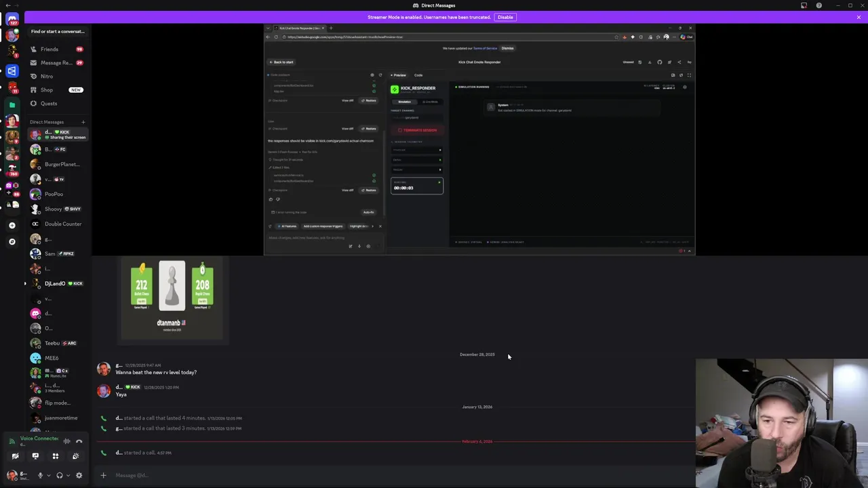The height and width of the screenshot is (488, 868).
Task: Click Back to start in shared screen
Action: pyautogui.click(x=281, y=62)
